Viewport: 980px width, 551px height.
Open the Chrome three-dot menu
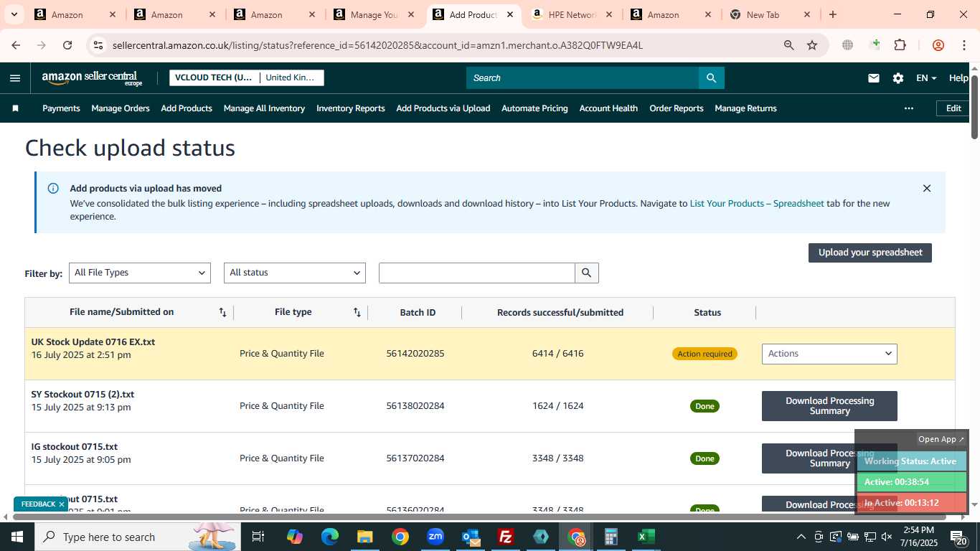pos(964,45)
